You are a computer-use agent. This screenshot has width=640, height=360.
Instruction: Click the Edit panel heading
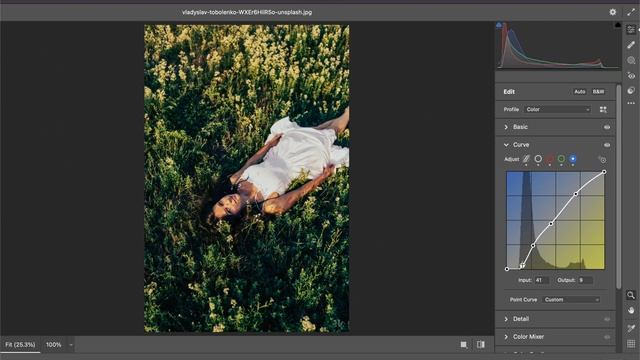(x=509, y=92)
